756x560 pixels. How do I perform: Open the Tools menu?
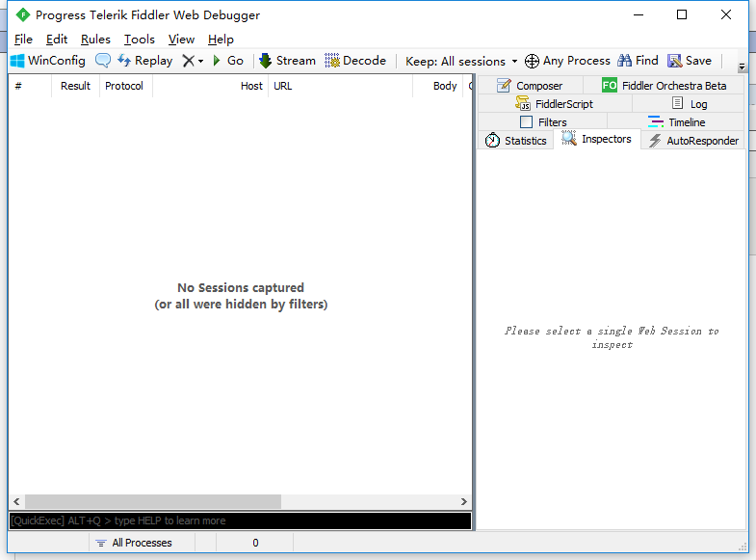pyautogui.click(x=140, y=40)
